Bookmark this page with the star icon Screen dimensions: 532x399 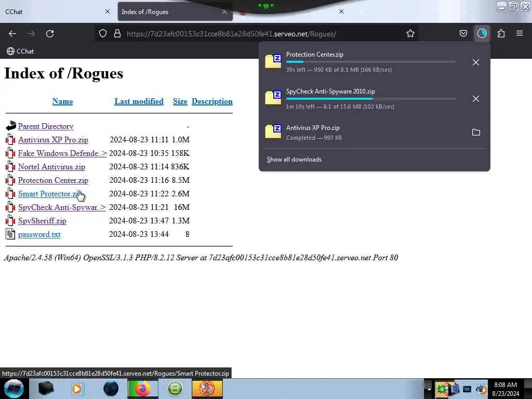(x=410, y=34)
